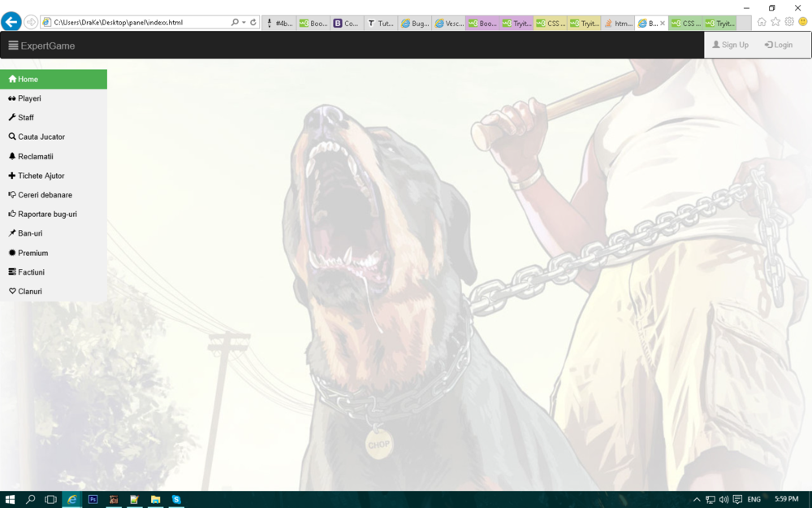Close the active 'B...' tab
The image size is (812, 508).
tap(663, 23)
